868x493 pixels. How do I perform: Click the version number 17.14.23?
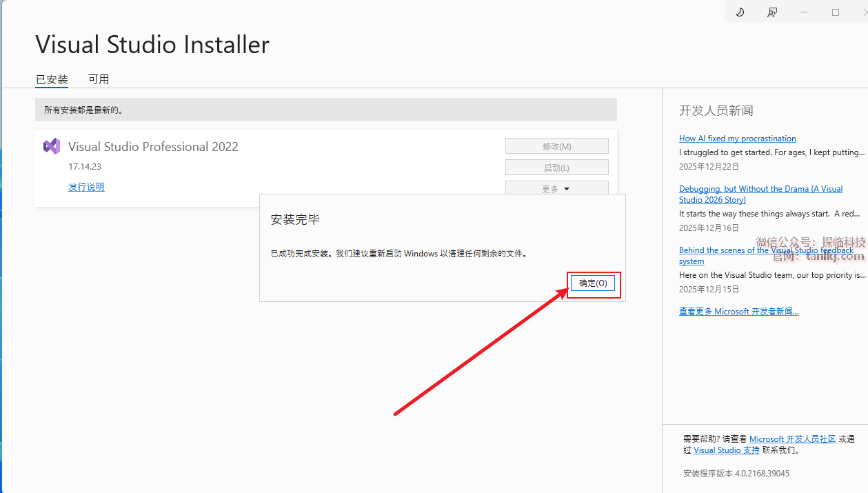point(85,167)
